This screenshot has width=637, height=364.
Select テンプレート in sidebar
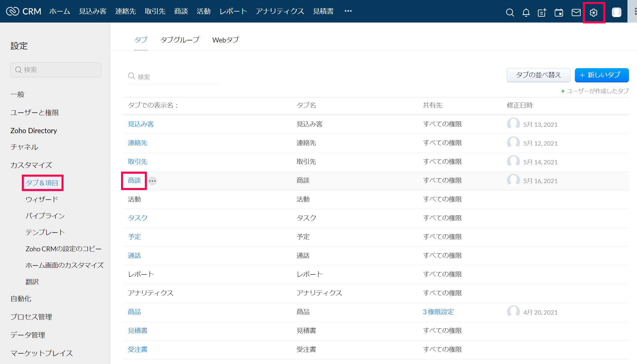[45, 232]
